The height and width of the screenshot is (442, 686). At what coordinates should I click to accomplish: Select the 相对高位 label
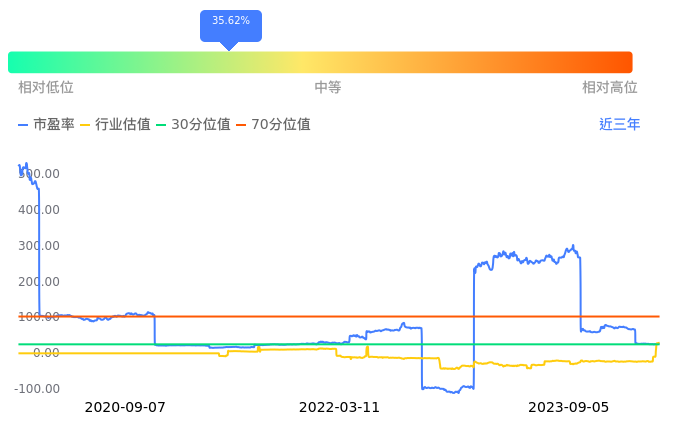coord(610,88)
